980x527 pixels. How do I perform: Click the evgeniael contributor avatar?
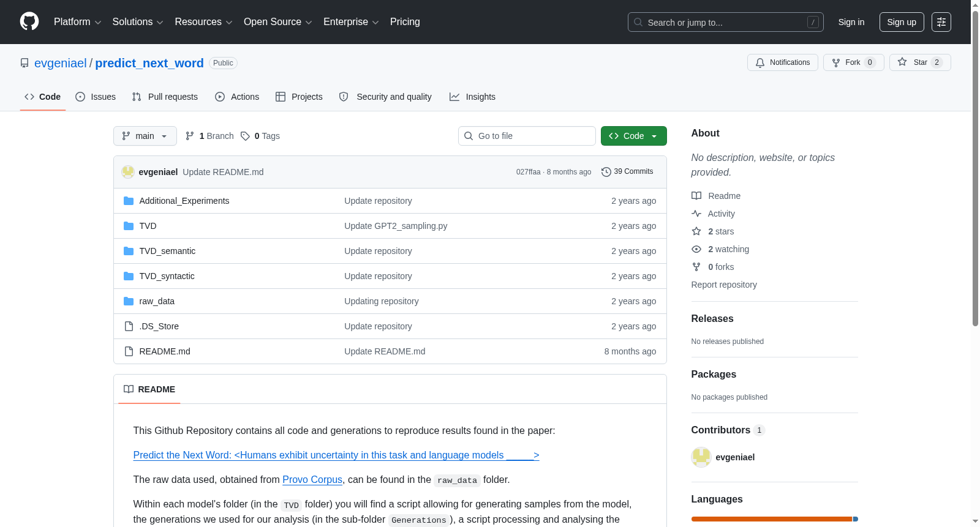(x=701, y=457)
